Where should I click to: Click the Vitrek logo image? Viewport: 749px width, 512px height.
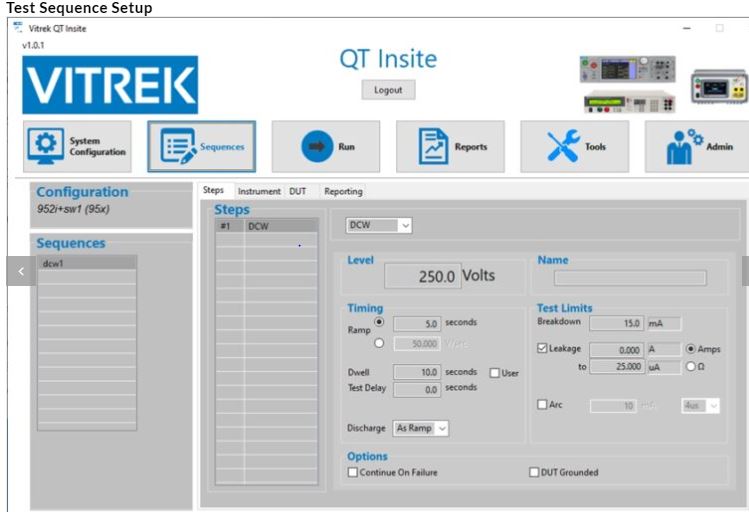click(110, 85)
